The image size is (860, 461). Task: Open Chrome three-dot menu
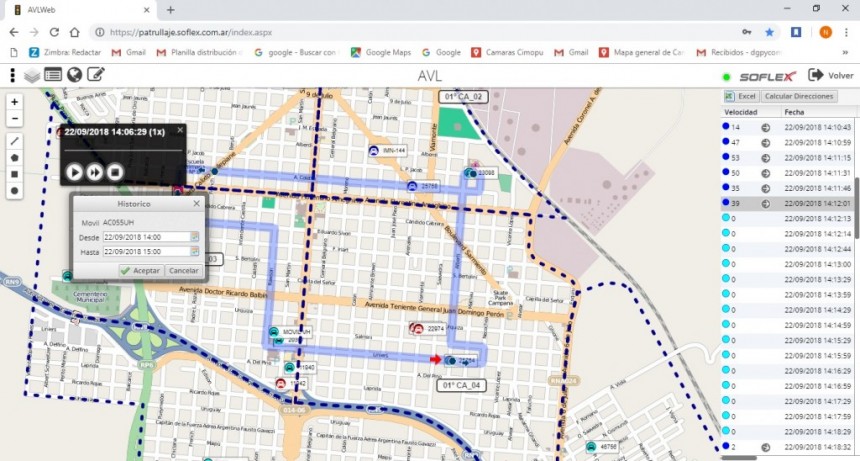846,32
